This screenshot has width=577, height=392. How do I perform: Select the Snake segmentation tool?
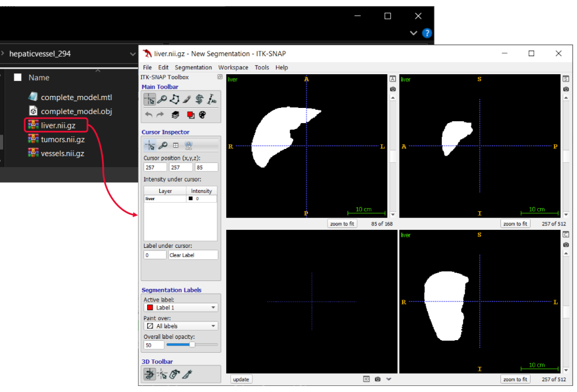pos(200,100)
